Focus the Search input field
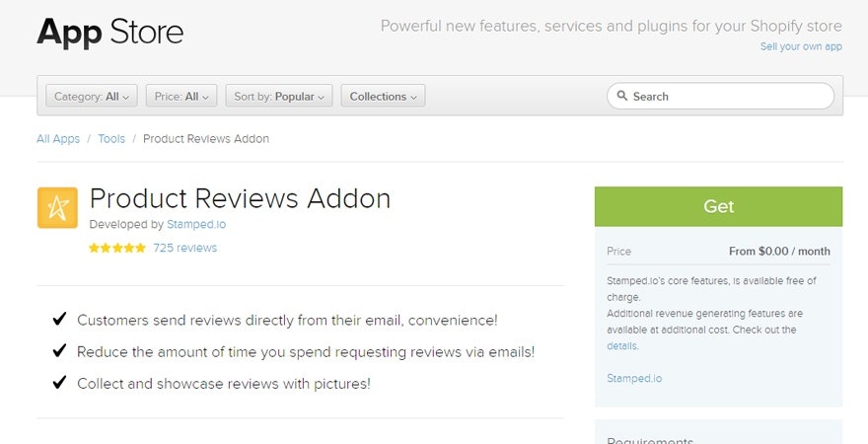868x444 pixels. coord(730,97)
